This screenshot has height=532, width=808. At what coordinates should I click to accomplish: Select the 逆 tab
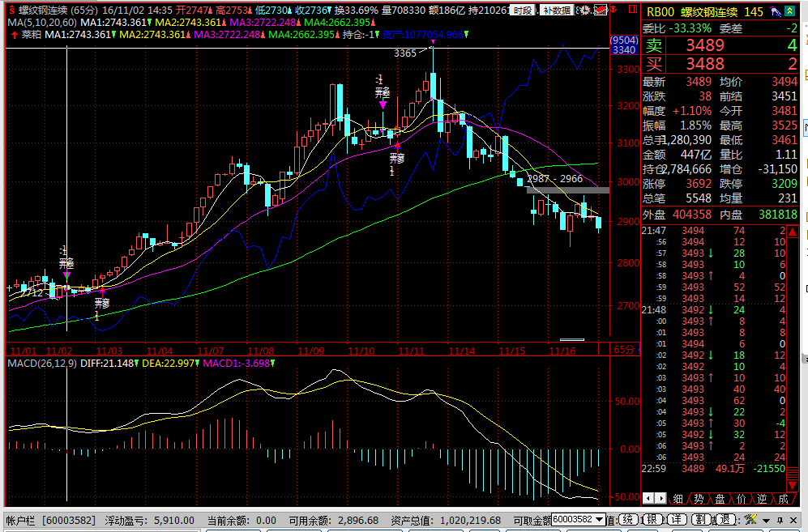762,498
